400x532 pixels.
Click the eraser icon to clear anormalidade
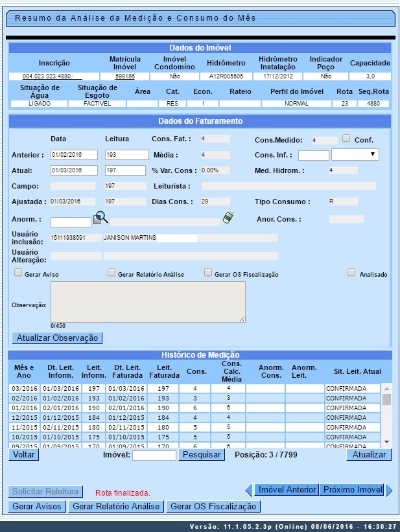click(227, 218)
